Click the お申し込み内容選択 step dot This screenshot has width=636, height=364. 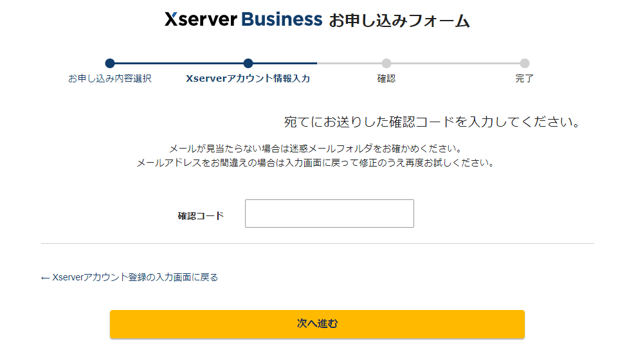tap(110, 63)
